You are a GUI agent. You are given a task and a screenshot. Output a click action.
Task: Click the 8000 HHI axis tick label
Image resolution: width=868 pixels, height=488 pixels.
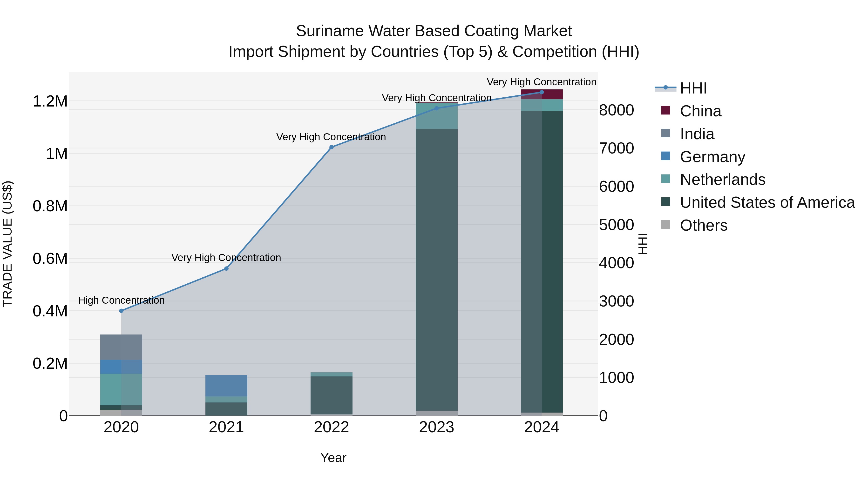tap(617, 110)
